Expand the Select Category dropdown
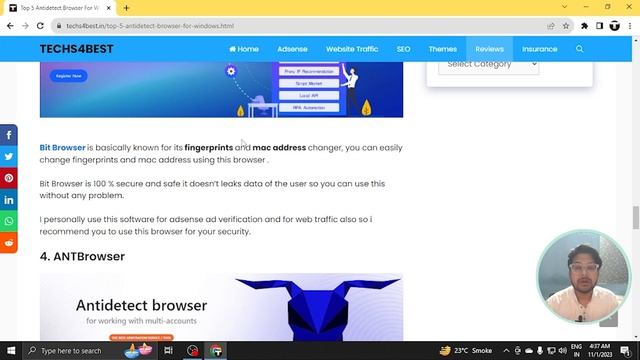 (489, 65)
